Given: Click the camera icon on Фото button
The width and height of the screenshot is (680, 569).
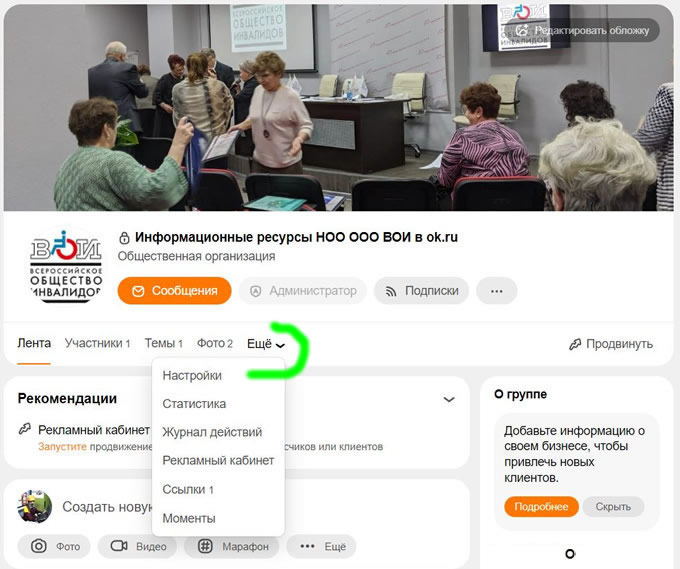Looking at the screenshot, I should (x=39, y=546).
